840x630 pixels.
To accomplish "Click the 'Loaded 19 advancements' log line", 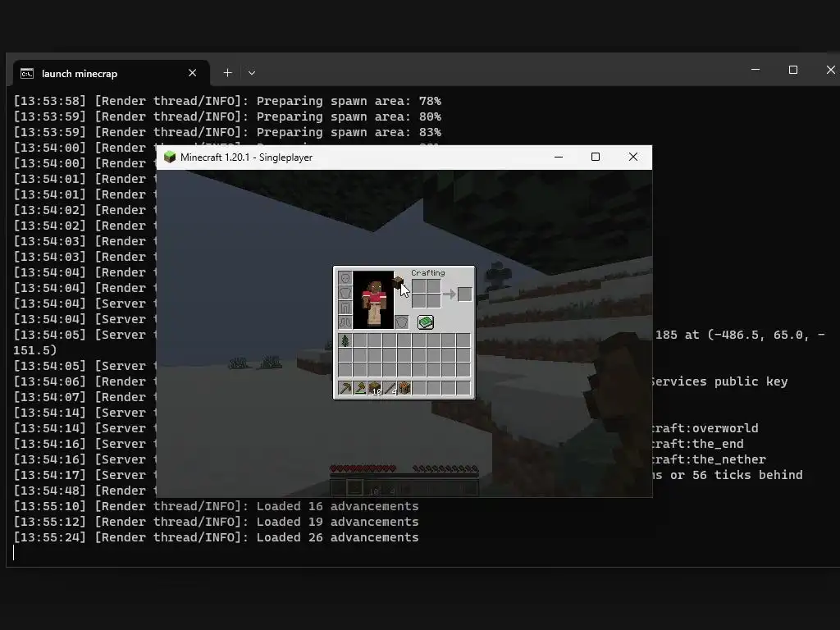I will pos(337,522).
